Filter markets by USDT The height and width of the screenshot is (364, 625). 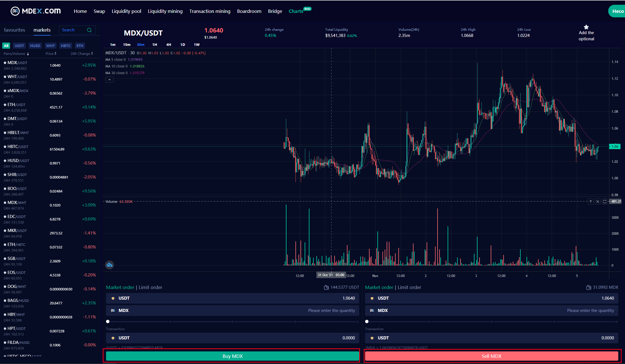pyautogui.click(x=19, y=46)
